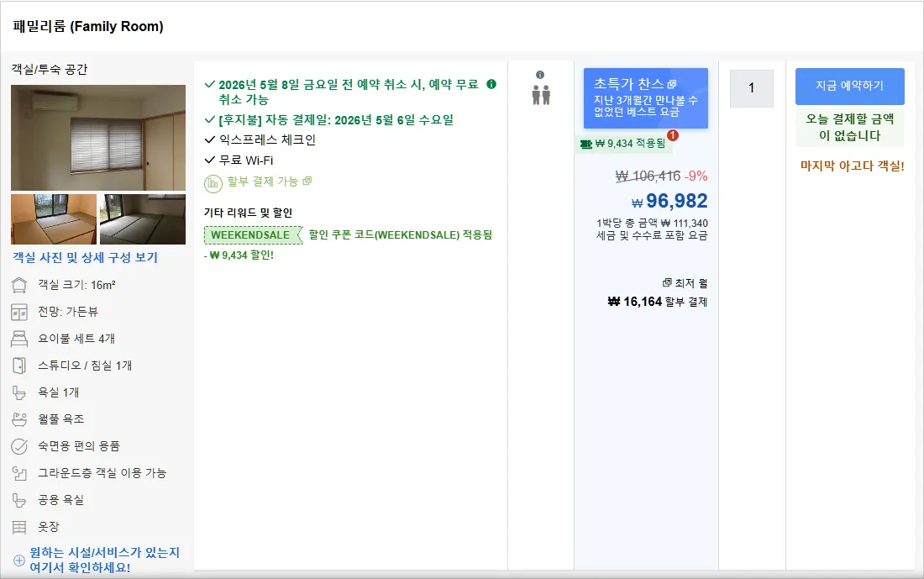Image resolution: width=924 pixels, height=579 pixels.
Task: Click the info icon above guest occupancy
Action: pos(540,75)
